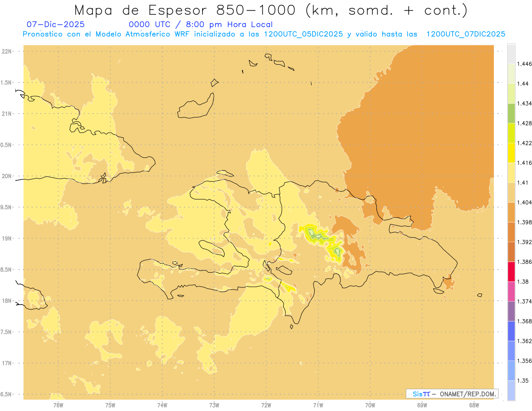Pick the yellow-green legend swatch between 1.422 and 1.428

tap(511, 133)
